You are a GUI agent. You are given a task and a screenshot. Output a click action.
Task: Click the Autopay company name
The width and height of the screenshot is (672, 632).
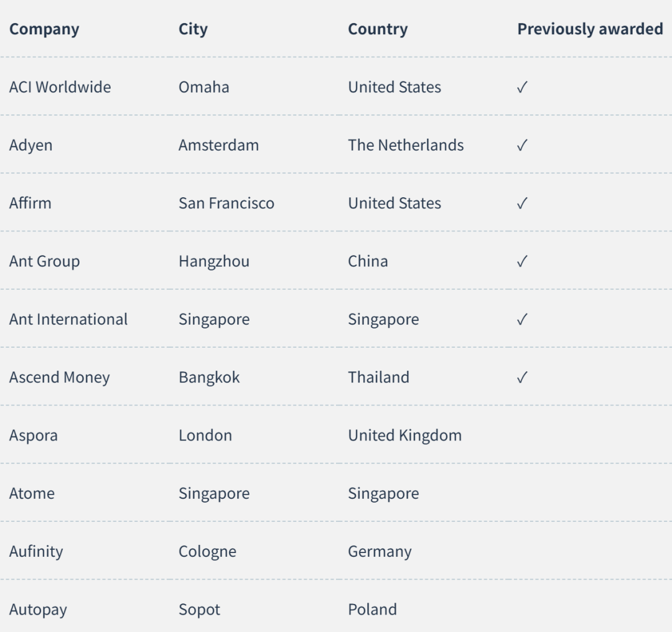pos(38,610)
